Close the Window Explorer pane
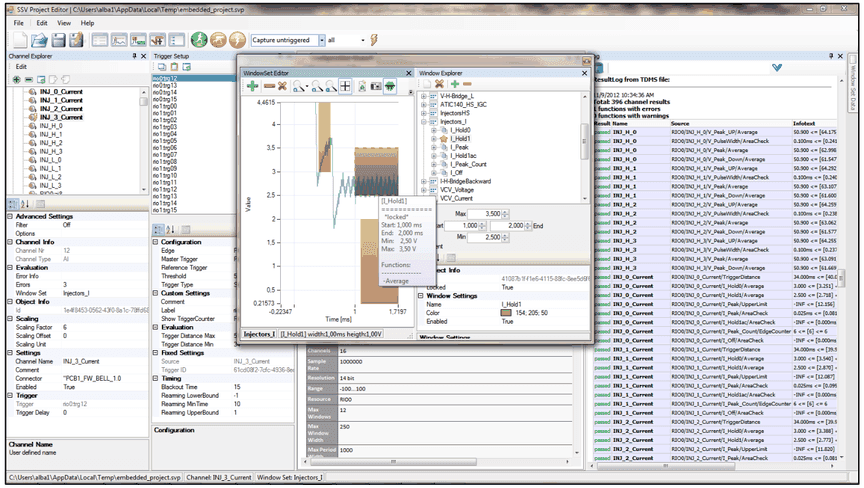The width and height of the screenshot is (864, 488). (x=585, y=73)
